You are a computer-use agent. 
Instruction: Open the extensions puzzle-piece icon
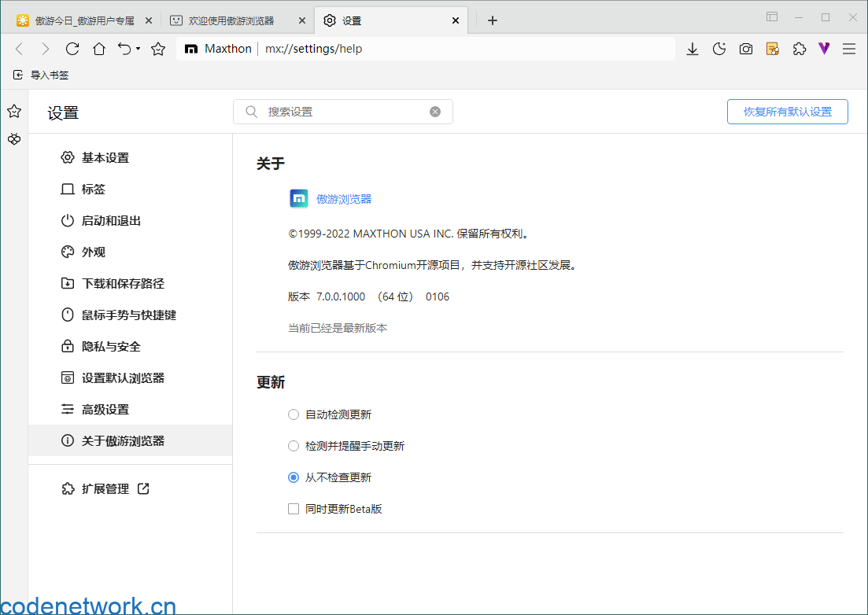pyautogui.click(x=799, y=49)
